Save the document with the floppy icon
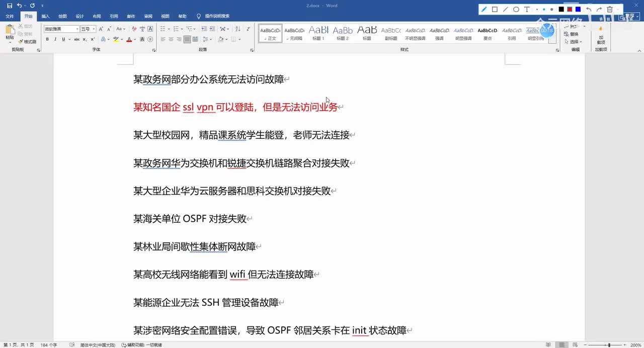This screenshot has height=348, width=644. click(x=10, y=6)
